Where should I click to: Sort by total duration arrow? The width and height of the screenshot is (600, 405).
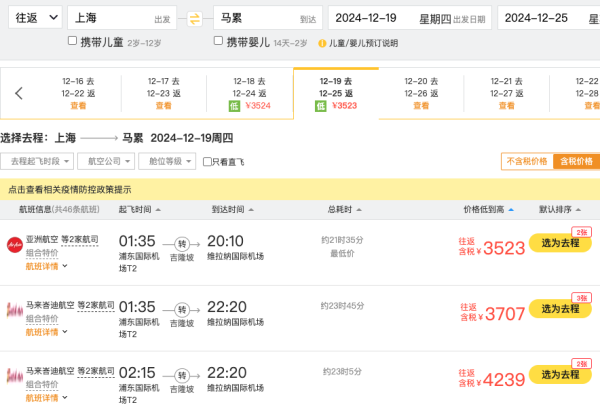coord(359,210)
